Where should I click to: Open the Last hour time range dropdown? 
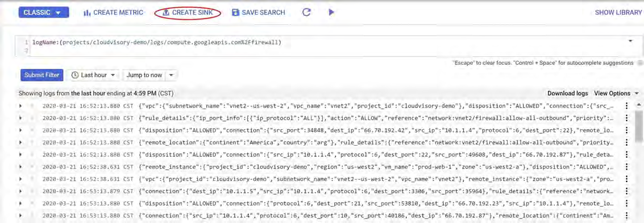(x=93, y=75)
